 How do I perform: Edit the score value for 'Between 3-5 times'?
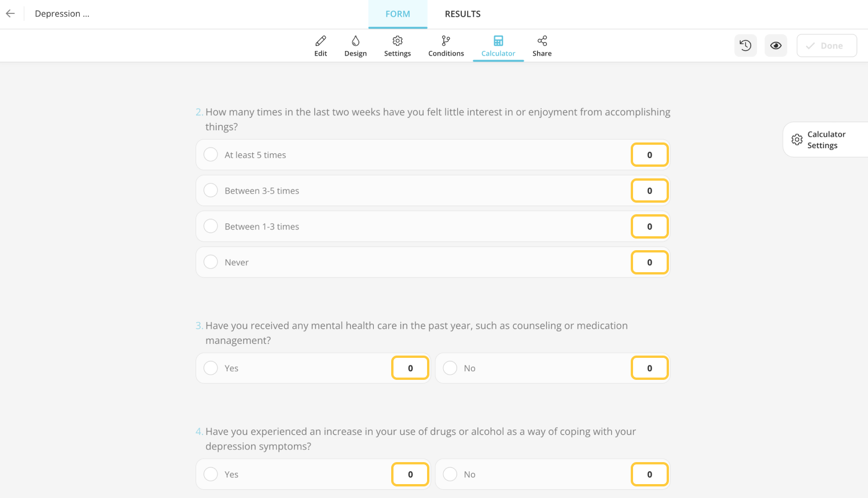click(x=649, y=191)
